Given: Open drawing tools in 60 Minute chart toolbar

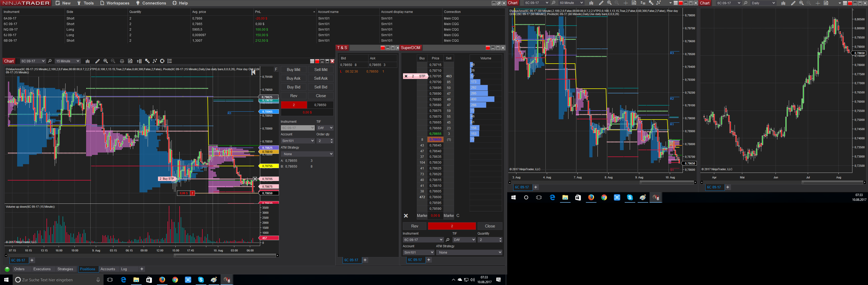Looking at the screenshot, I should (601, 3).
